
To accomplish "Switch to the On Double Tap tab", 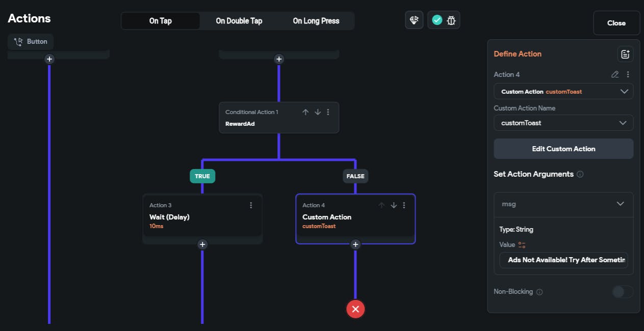I will coord(239,21).
